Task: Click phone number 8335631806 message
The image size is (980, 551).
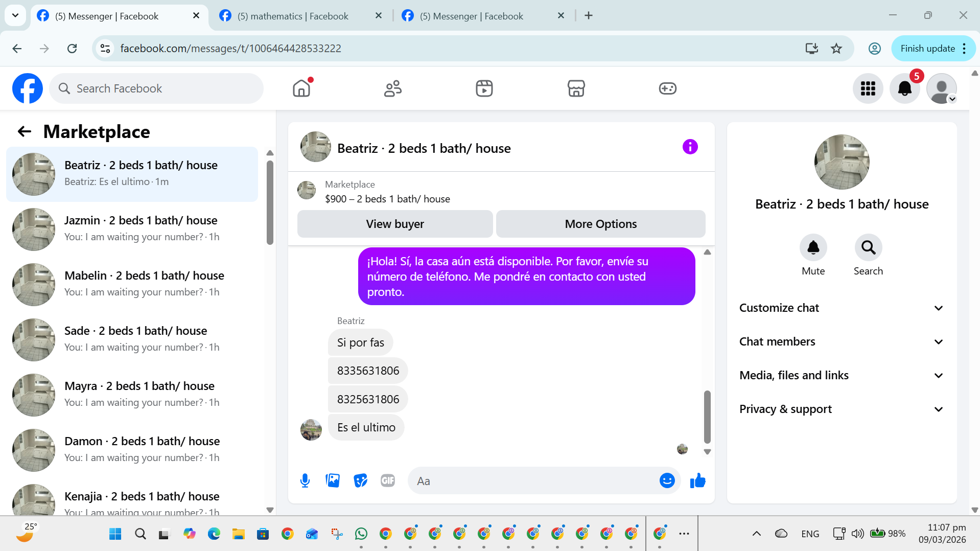Action: click(368, 371)
